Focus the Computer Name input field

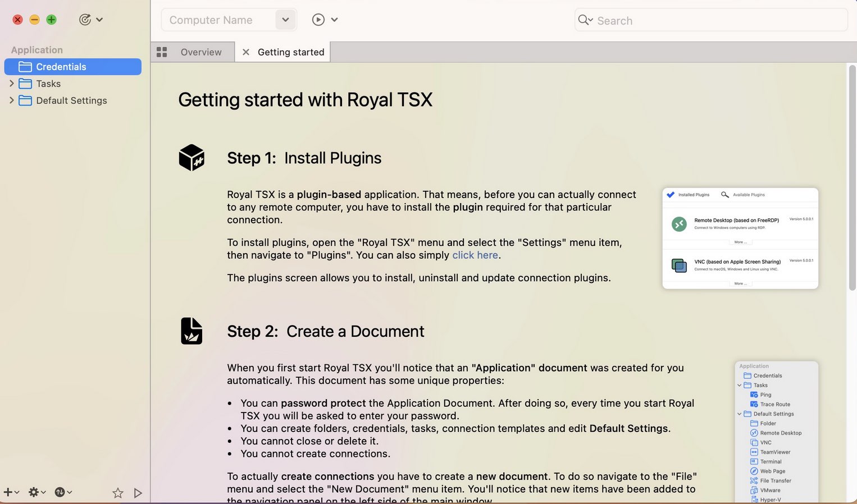pyautogui.click(x=220, y=20)
